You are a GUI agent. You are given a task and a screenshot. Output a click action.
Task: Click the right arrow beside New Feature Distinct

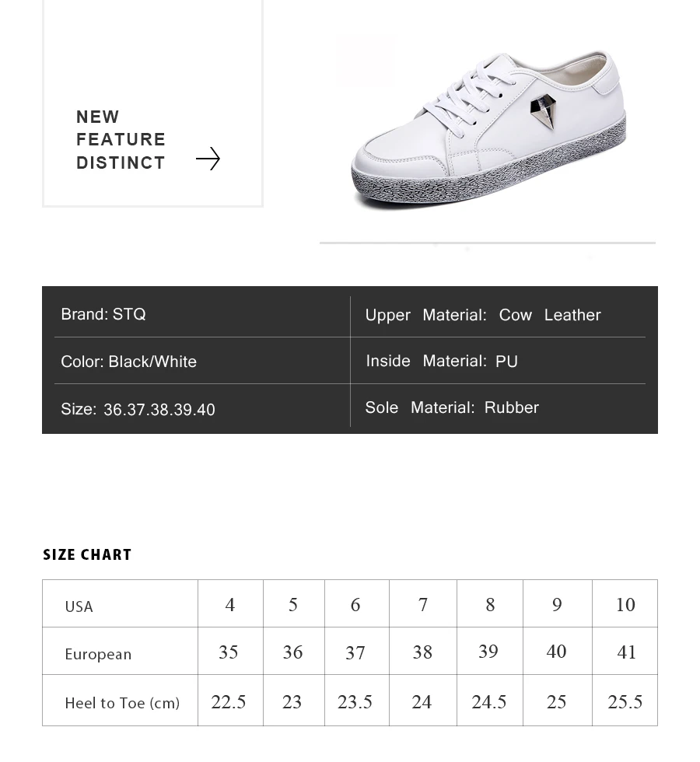tap(208, 159)
